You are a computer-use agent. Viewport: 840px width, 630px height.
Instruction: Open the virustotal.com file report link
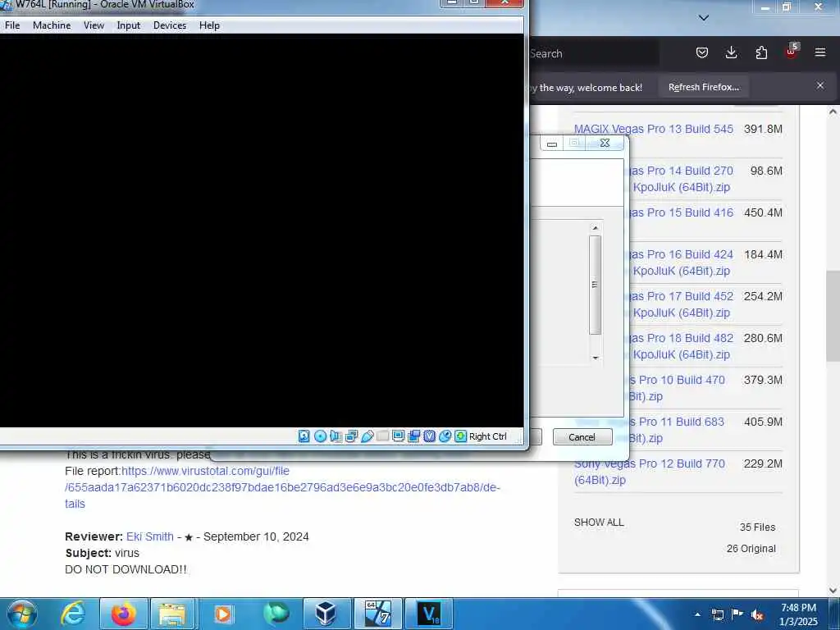[282, 487]
